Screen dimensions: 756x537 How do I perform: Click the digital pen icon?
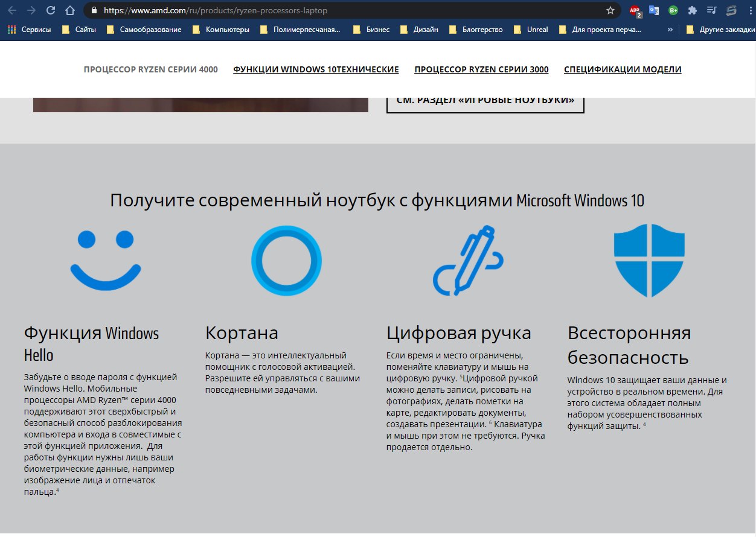[468, 261]
